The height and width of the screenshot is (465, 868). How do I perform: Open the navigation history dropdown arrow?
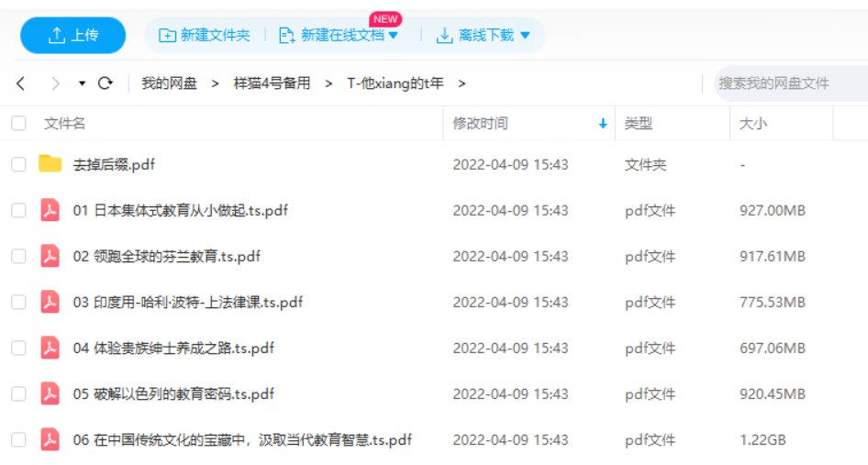[x=82, y=83]
